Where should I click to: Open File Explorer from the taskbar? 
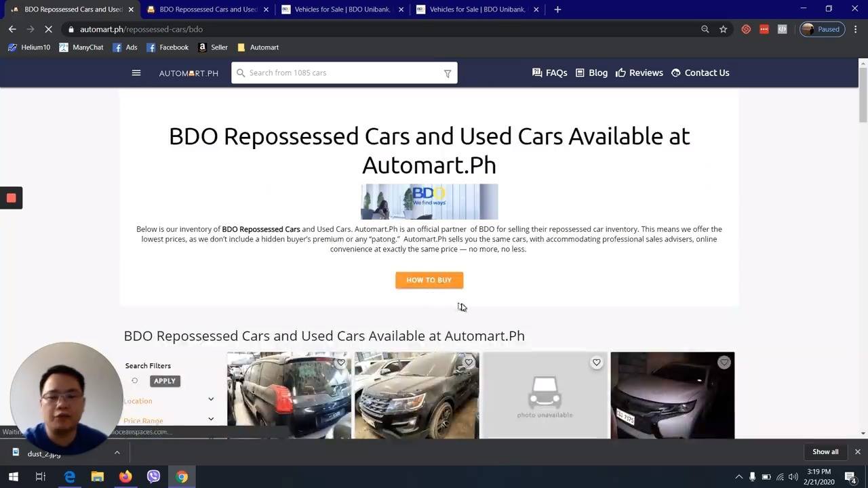tap(97, 476)
